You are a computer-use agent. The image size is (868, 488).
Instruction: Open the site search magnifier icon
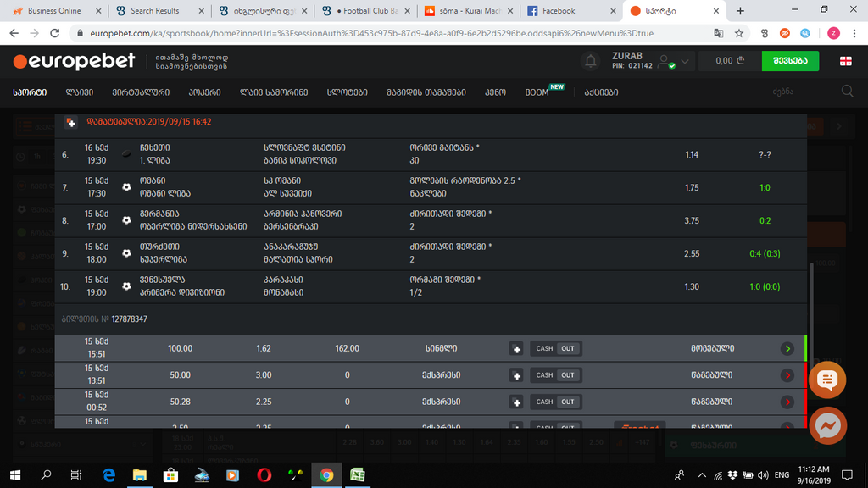(847, 91)
